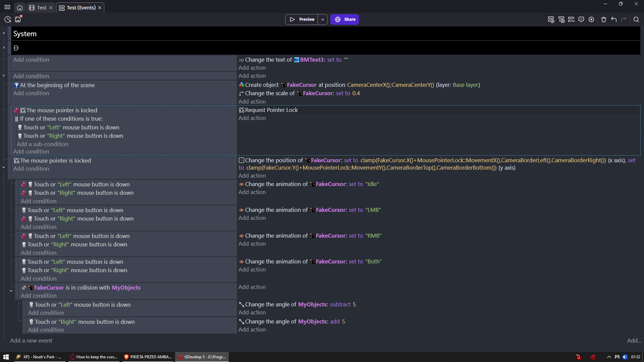Open search in events
The height and width of the screenshot is (362, 644).
[636, 19]
